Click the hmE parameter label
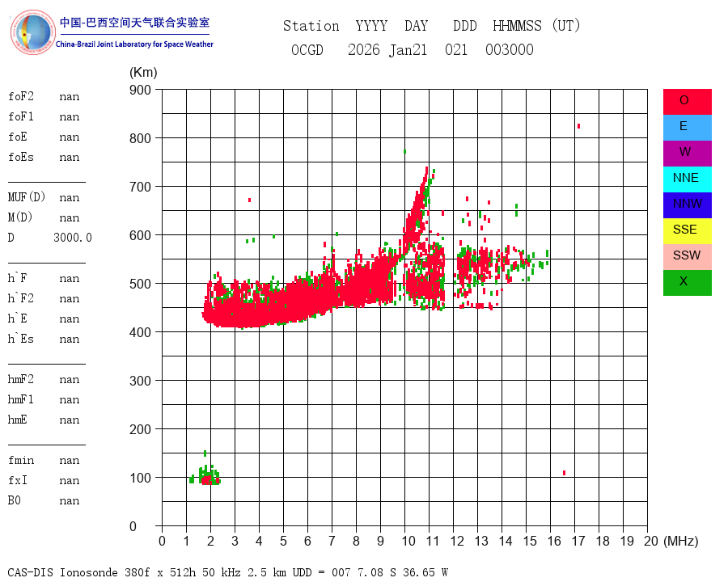The height and width of the screenshot is (582, 728). pyautogui.click(x=18, y=420)
